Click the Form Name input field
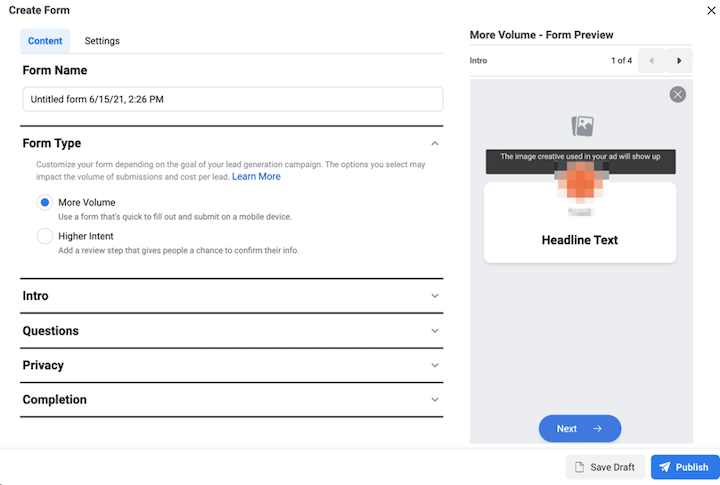The width and height of the screenshot is (720, 485). [233, 99]
